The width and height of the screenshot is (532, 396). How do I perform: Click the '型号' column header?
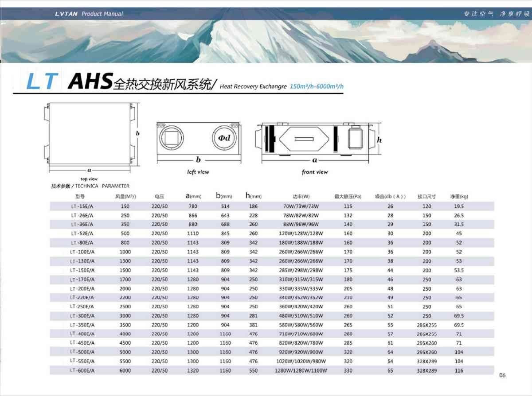click(x=80, y=196)
